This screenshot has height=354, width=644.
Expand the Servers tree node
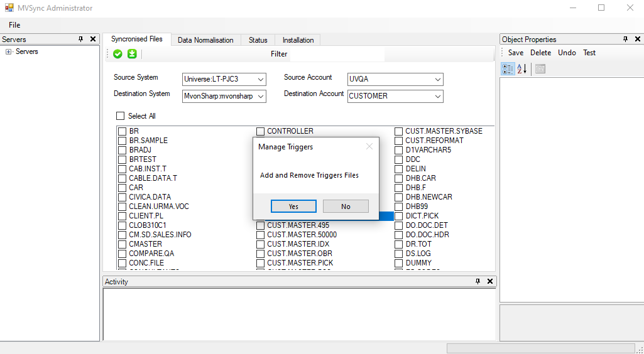(x=8, y=51)
